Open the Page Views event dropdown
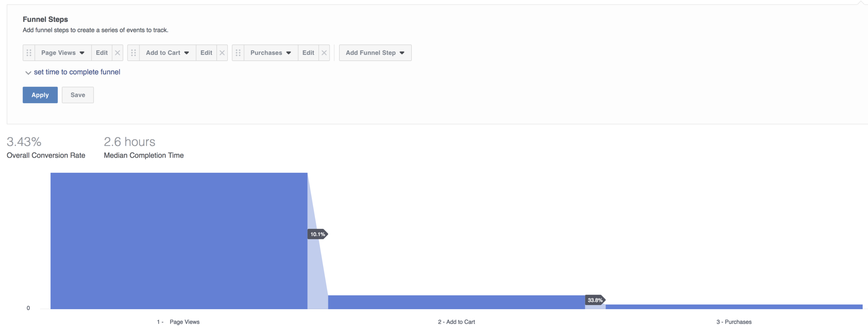The width and height of the screenshot is (868, 332). (x=63, y=53)
